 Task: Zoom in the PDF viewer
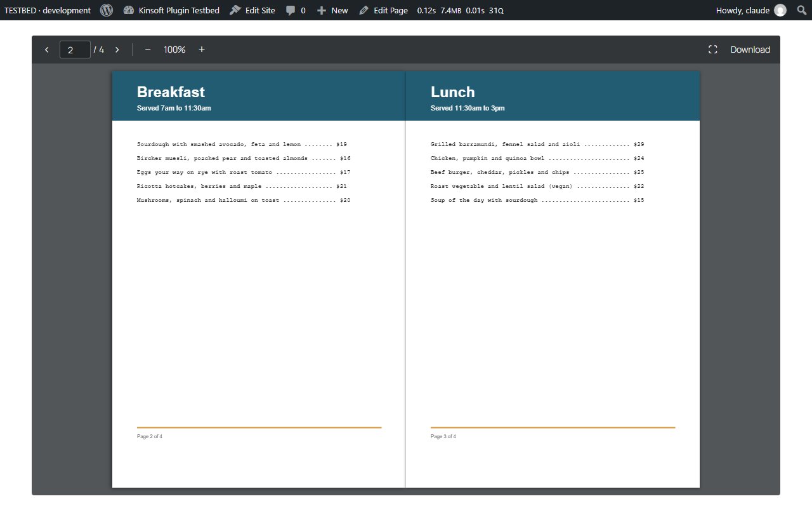[202, 50]
